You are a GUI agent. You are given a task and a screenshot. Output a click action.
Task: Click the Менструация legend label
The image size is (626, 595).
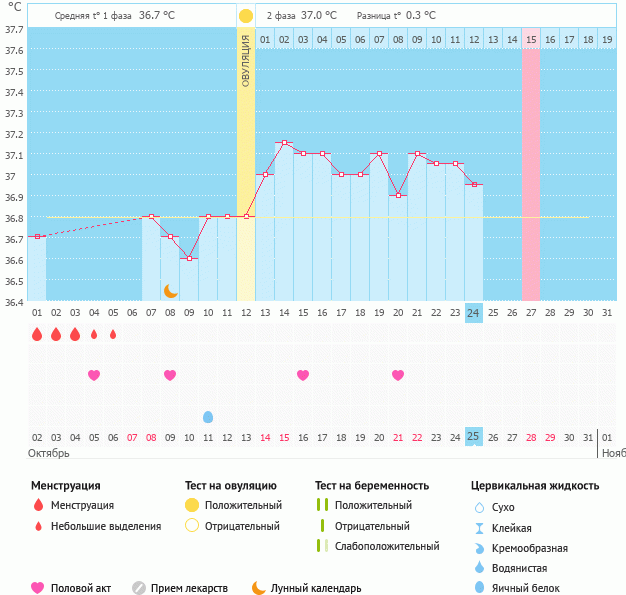82,506
